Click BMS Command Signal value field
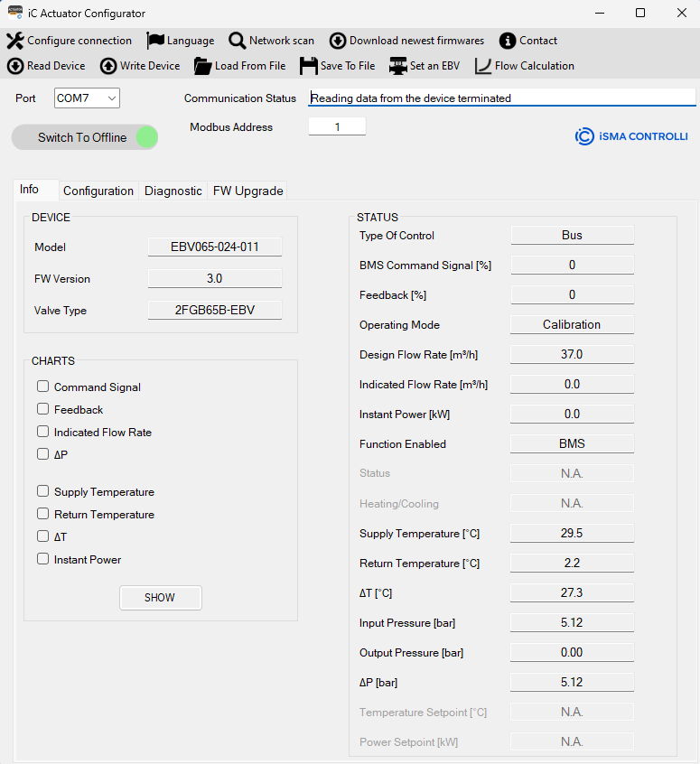The height and width of the screenshot is (764, 700). point(573,266)
